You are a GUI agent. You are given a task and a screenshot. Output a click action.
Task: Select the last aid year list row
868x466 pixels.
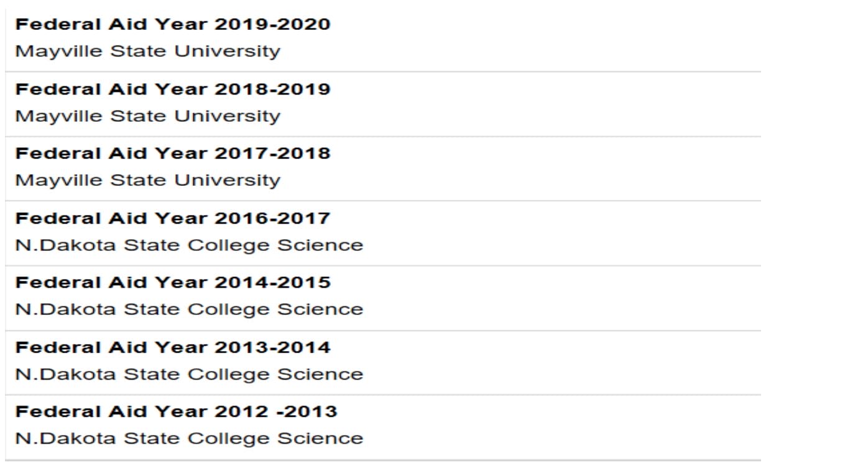[x=382, y=425]
